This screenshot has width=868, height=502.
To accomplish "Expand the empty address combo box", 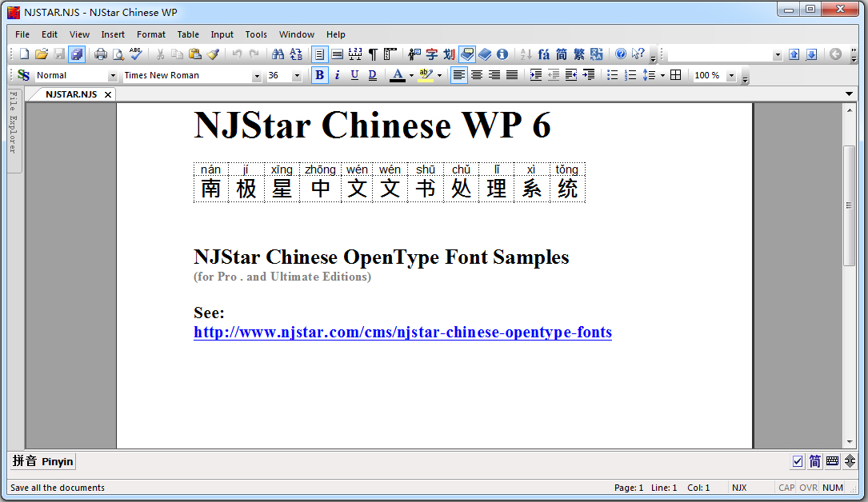I will pos(778,54).
